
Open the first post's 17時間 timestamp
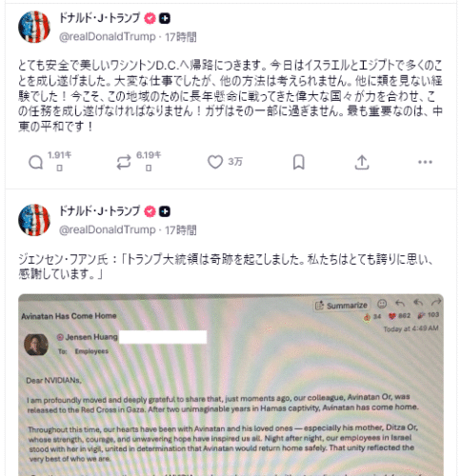pos(181,37)
